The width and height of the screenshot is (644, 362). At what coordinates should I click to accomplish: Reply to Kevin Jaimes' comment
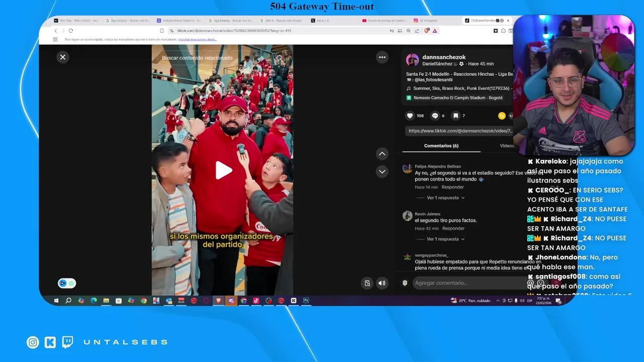(453, 228)
